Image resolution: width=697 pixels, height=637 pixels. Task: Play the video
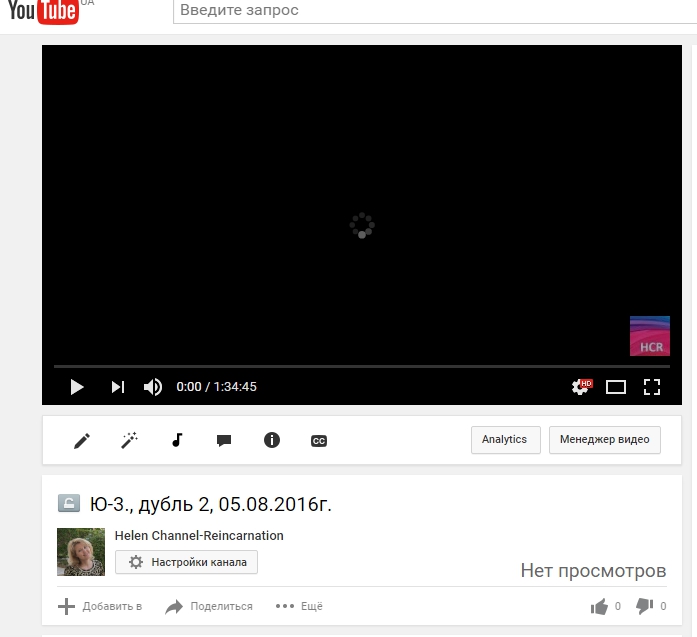pyautogui.click(x=76, y=387)
